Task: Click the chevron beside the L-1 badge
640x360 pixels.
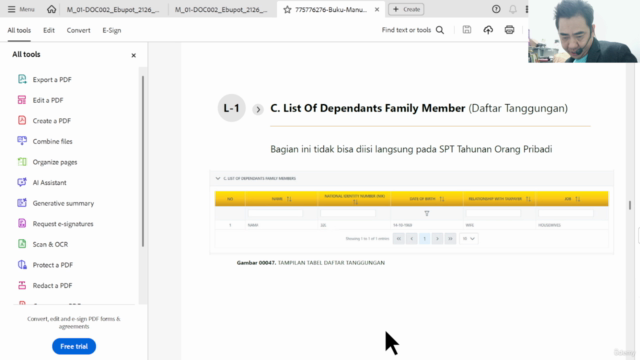Action: coord(258,109)
